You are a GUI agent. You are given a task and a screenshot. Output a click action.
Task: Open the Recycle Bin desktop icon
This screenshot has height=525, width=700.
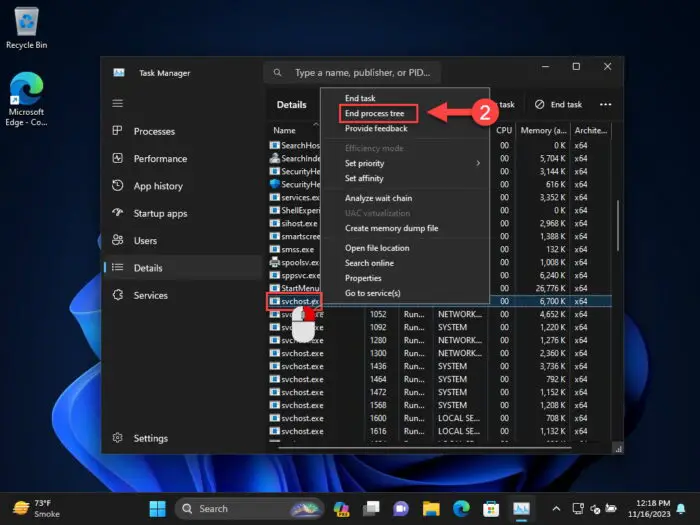click(26, 28)
